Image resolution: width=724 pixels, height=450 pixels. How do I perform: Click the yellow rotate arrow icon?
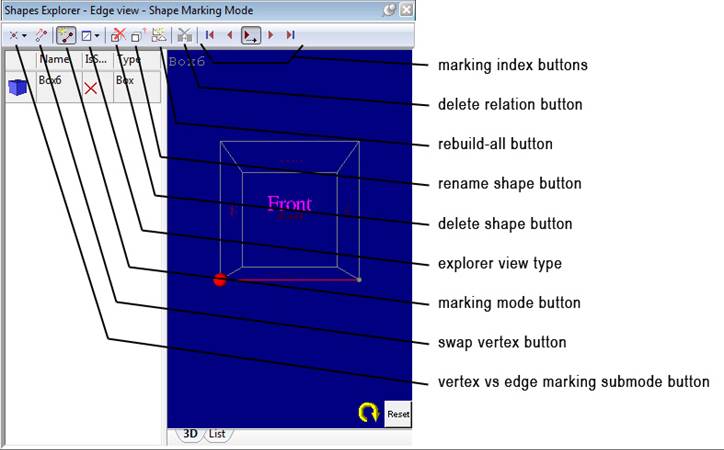[x=369, y=412]
